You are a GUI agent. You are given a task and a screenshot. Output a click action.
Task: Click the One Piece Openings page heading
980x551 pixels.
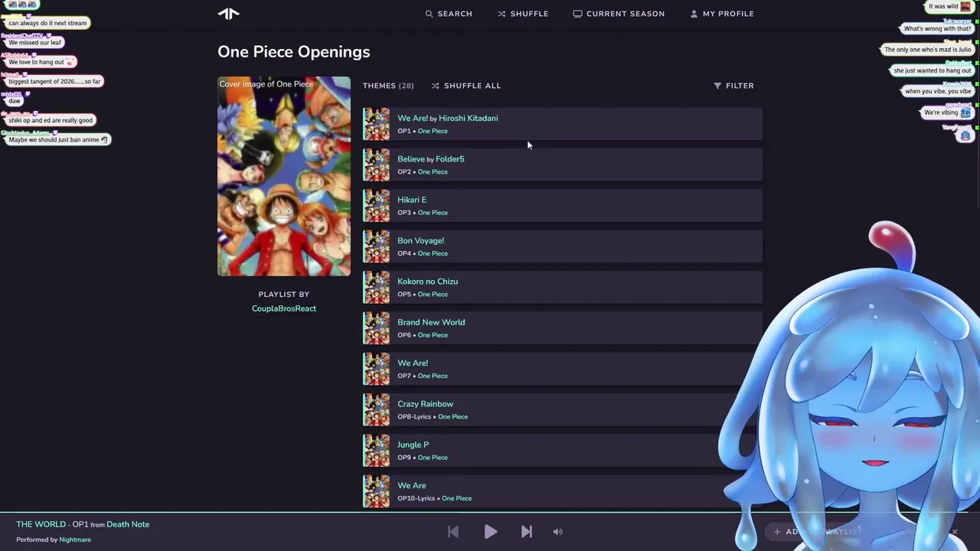coord(293,52)
